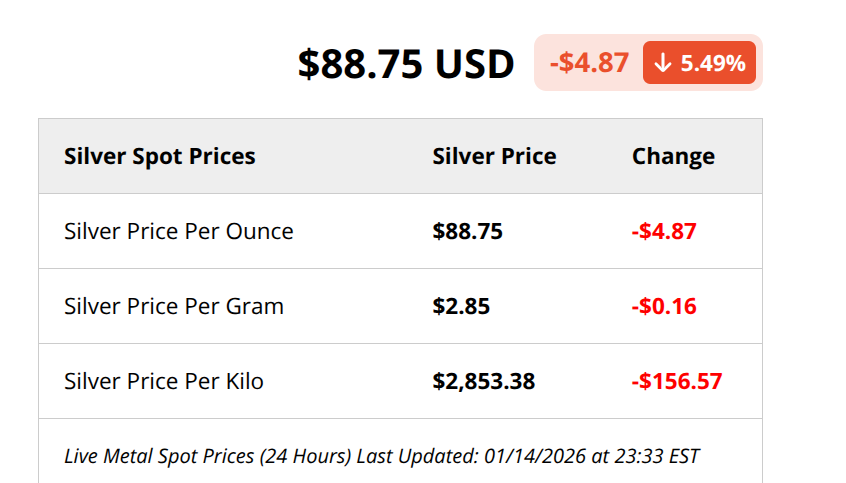Click the $88.75 value in the Ounce row
This screenshot has width=846, height=483.
point(467,231)
